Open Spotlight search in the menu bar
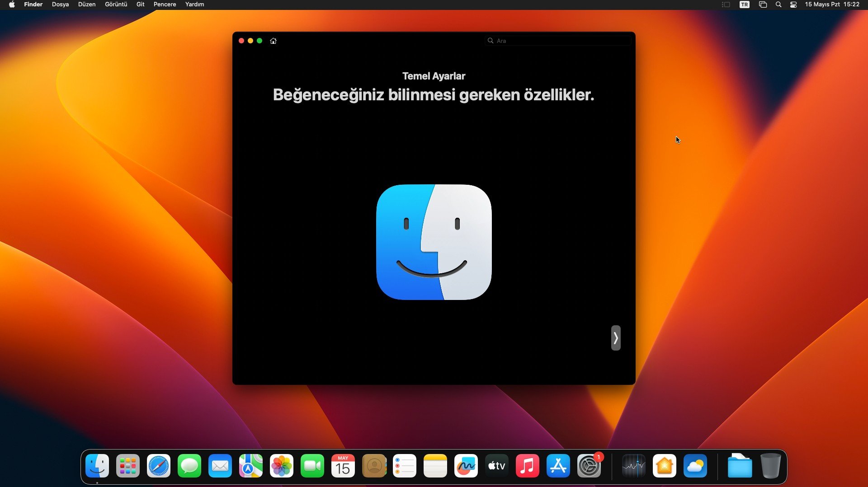This screenshot has height=487, width=868. (x=778, y=5)
